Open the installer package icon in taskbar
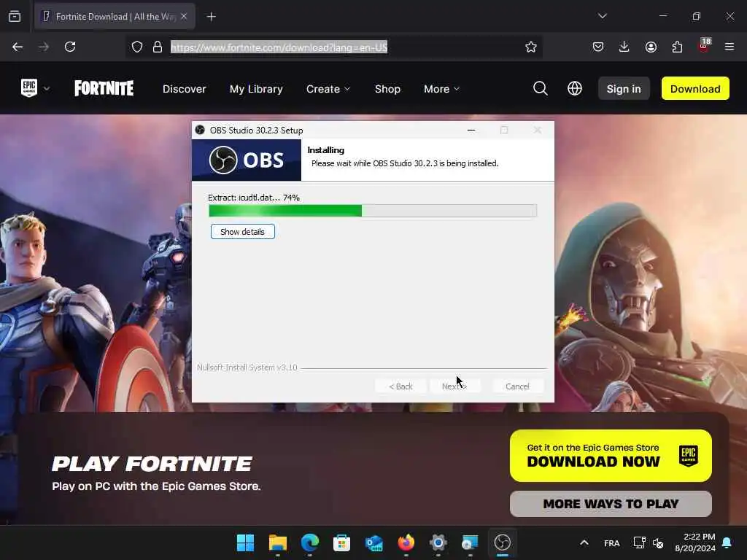Viewport: 747px width, 560px height. pos(470,542)
